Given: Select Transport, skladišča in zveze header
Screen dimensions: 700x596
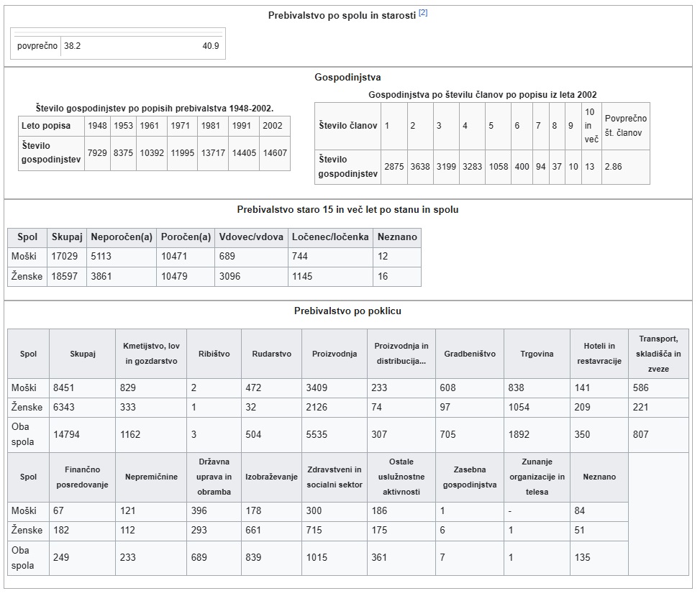Looking at the screenshot, I should [x=658, y=354].
